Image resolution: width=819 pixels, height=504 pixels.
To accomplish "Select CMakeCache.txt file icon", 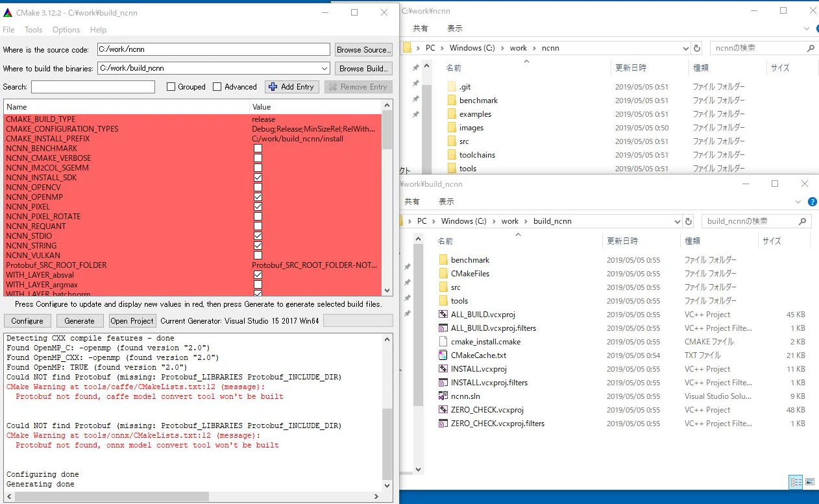I will (x=444, y=355).
